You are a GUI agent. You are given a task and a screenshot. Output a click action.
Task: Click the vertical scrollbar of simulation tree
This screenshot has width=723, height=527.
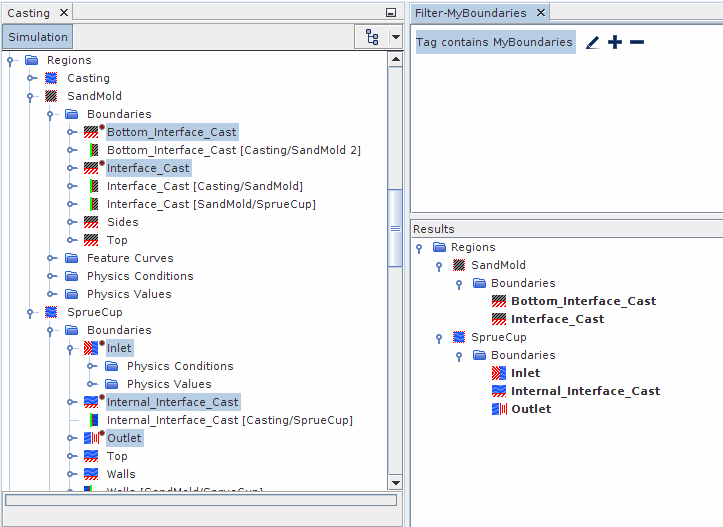[396, 228]
